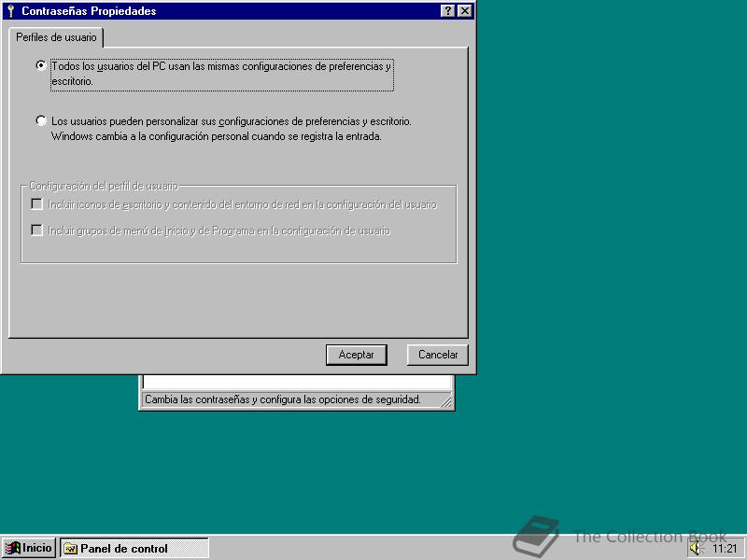Switch to Panel de control taskbar item
The image size is (747, 560).
pyautogui.click(x=134, y=548)
